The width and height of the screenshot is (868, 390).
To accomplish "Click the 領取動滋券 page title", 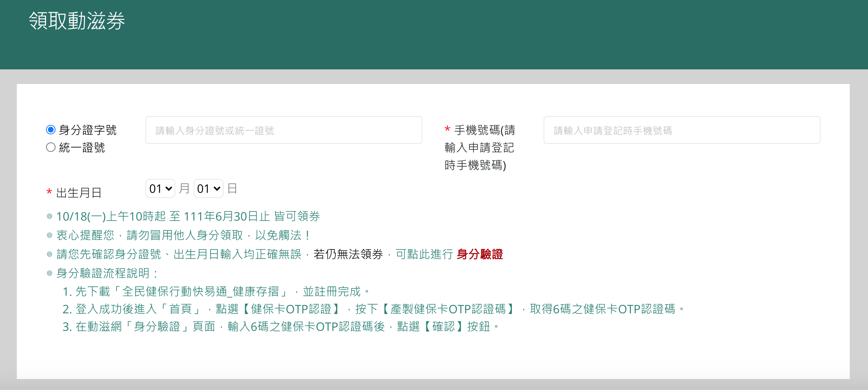I will 77,21.
